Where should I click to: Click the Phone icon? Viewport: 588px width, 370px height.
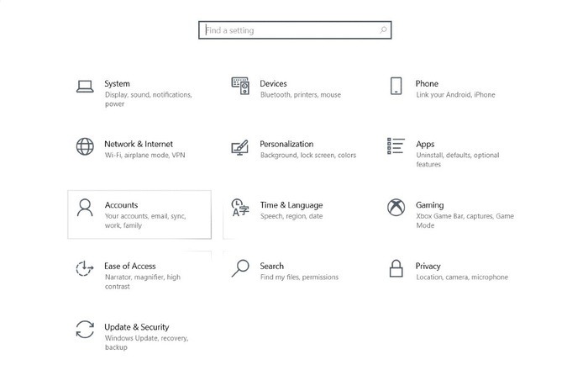pos(396,86)
